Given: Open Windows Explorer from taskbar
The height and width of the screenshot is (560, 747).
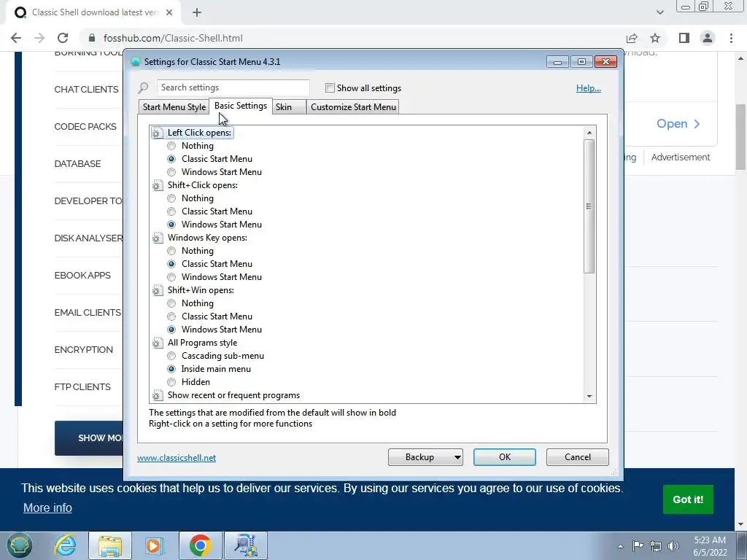Looking at the screenshot, I should click(110, 545).
